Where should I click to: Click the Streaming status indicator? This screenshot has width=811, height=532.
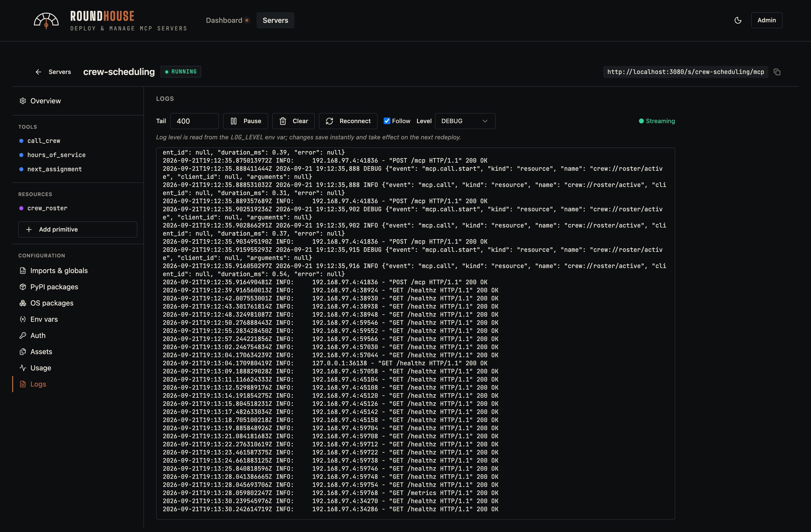pyautogui.click(x=657, y=121)
